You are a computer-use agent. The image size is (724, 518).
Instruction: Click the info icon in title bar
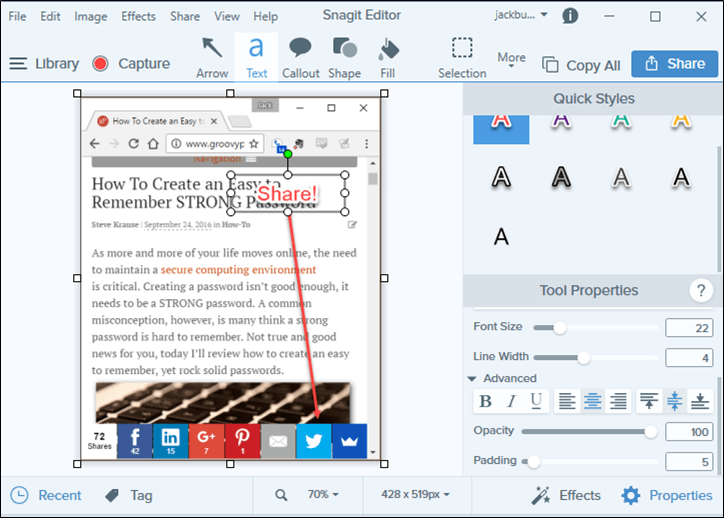pyautogui.click(x=570, y=16)
